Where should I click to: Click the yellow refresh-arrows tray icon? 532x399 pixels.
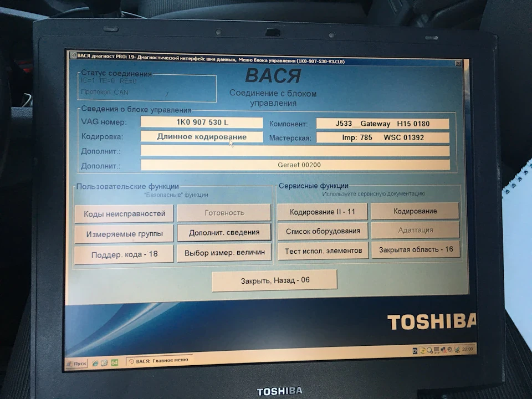tap(423, 351)
